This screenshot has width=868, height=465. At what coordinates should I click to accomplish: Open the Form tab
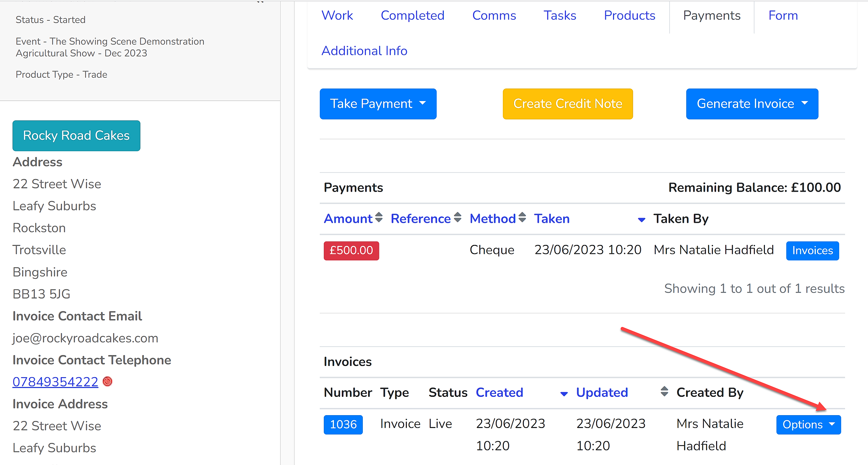[x=783, y=16]
